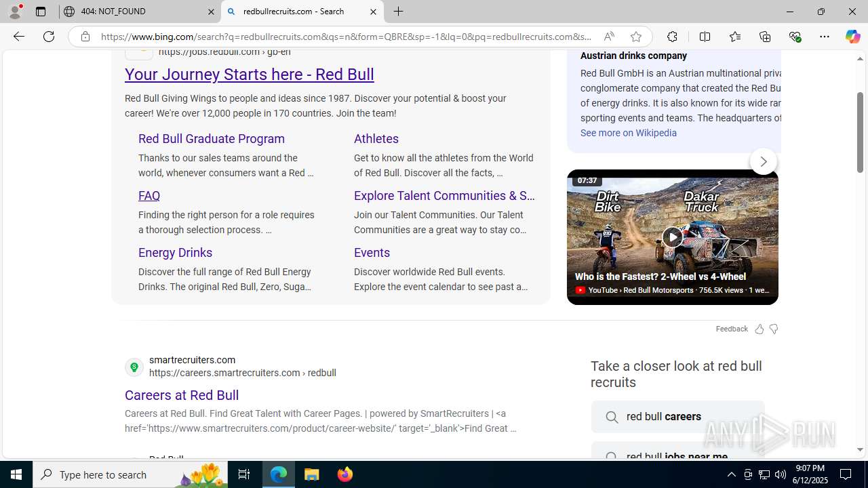
Task: Open the notification center
Action: click(x=846, y=474)
